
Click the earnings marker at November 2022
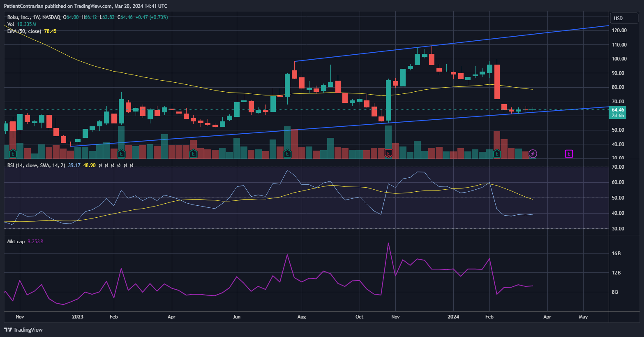13,154
